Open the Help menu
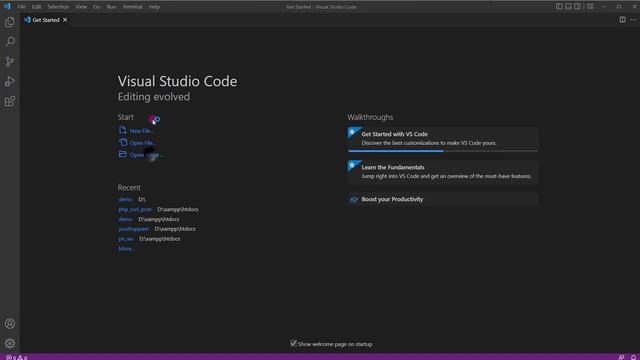640x360 pixels. 154,7
